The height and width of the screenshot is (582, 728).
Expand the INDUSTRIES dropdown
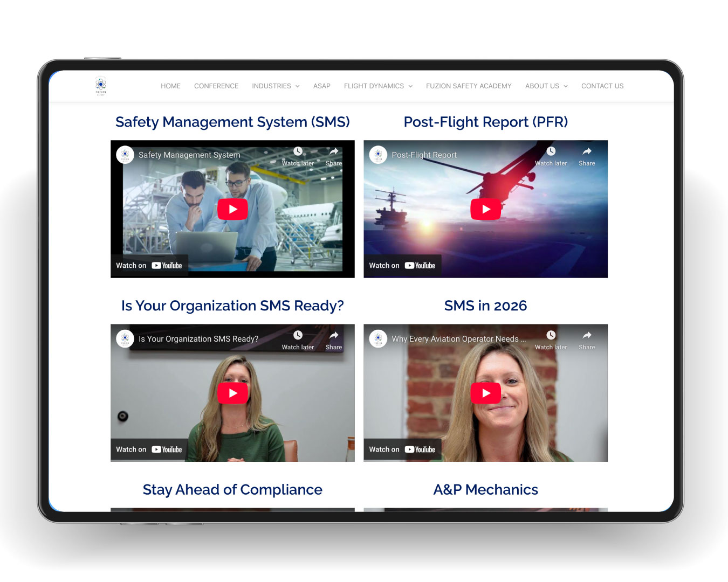[276, 86]
